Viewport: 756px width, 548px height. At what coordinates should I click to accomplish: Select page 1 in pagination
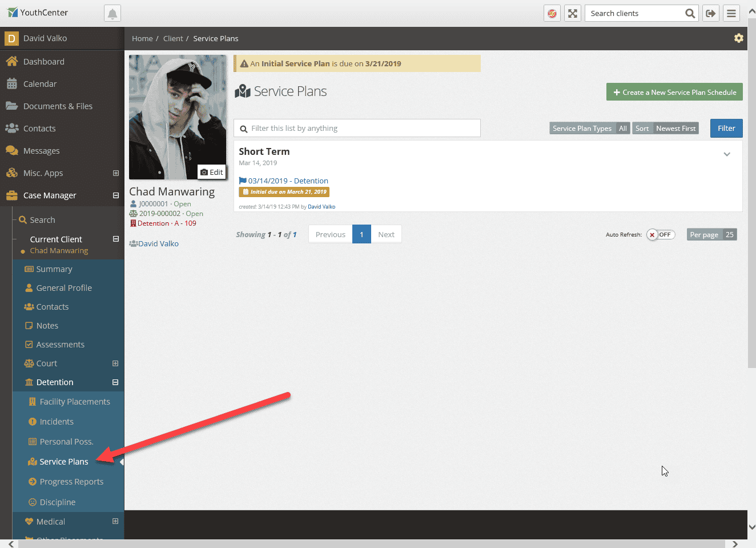tap(361, 234)
